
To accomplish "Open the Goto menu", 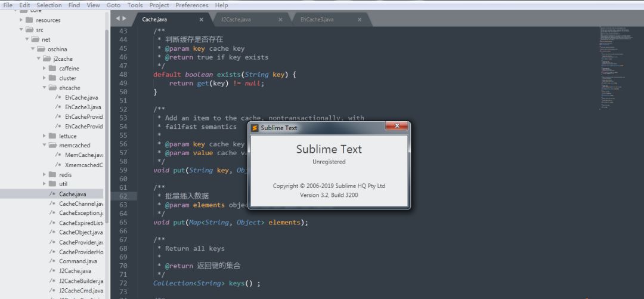I will 113,5.
